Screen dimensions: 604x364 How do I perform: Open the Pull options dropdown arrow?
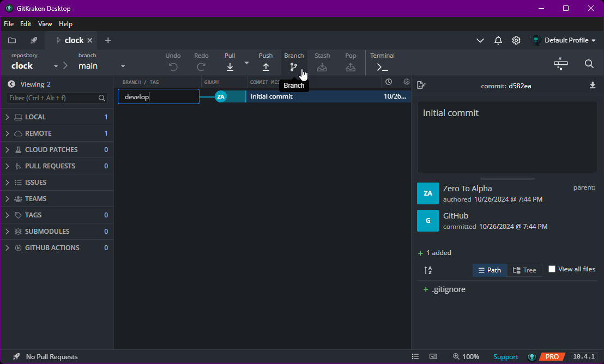click(246, 63)
